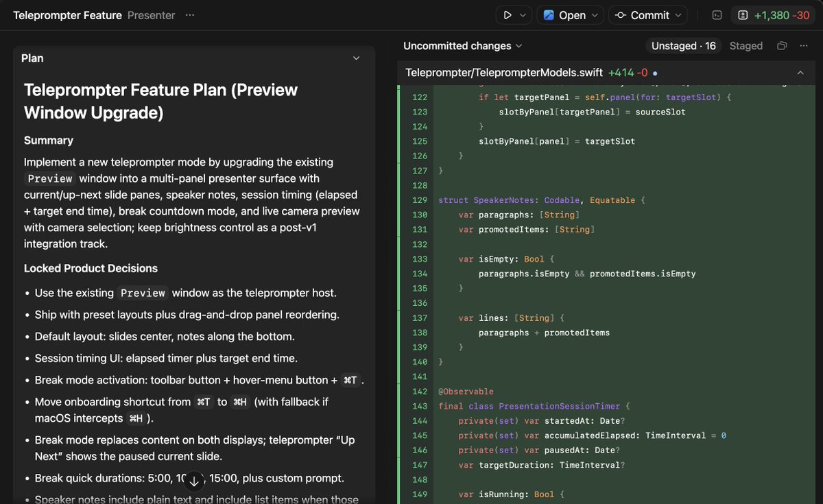This screenshot has height=504, width=823.
Task: Click the Teleprompter Feature Plan heading
Action: 161,101
